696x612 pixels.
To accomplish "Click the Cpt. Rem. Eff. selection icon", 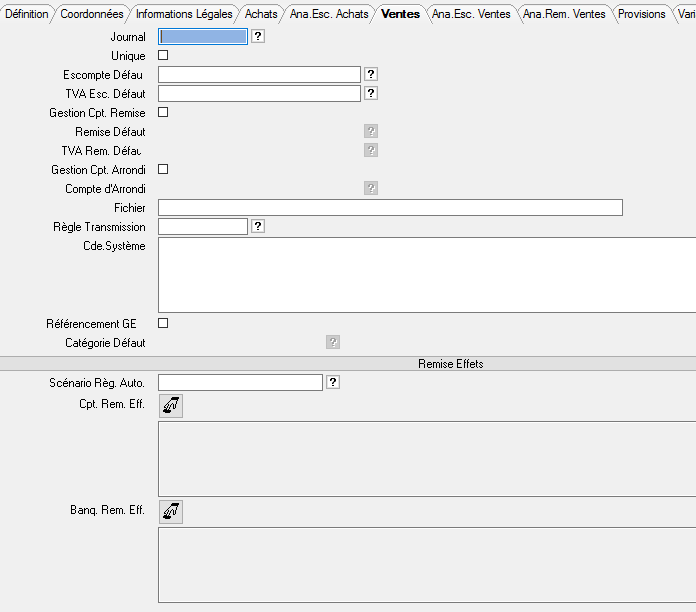I will [171, 405].
